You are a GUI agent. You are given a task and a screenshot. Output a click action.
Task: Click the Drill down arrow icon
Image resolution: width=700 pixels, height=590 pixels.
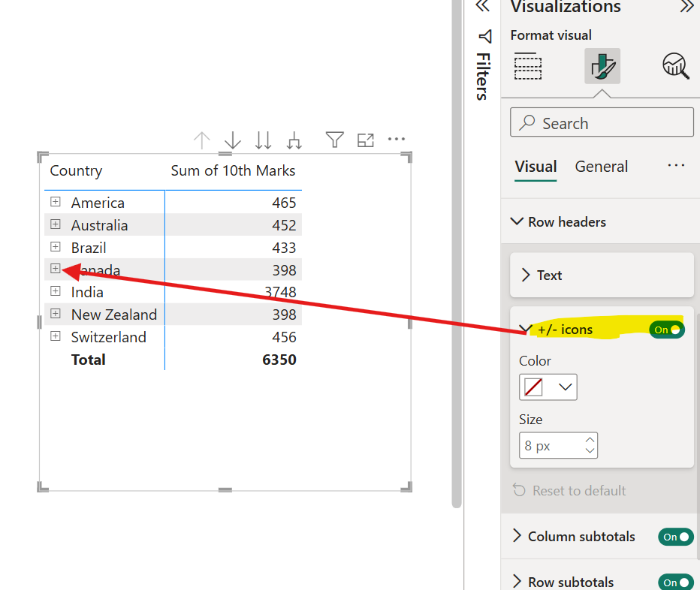[233, 140]
